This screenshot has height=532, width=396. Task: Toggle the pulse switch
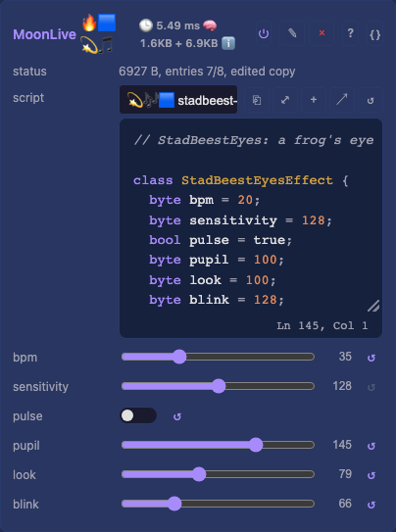pyautogui.click(x=138, y=415)
